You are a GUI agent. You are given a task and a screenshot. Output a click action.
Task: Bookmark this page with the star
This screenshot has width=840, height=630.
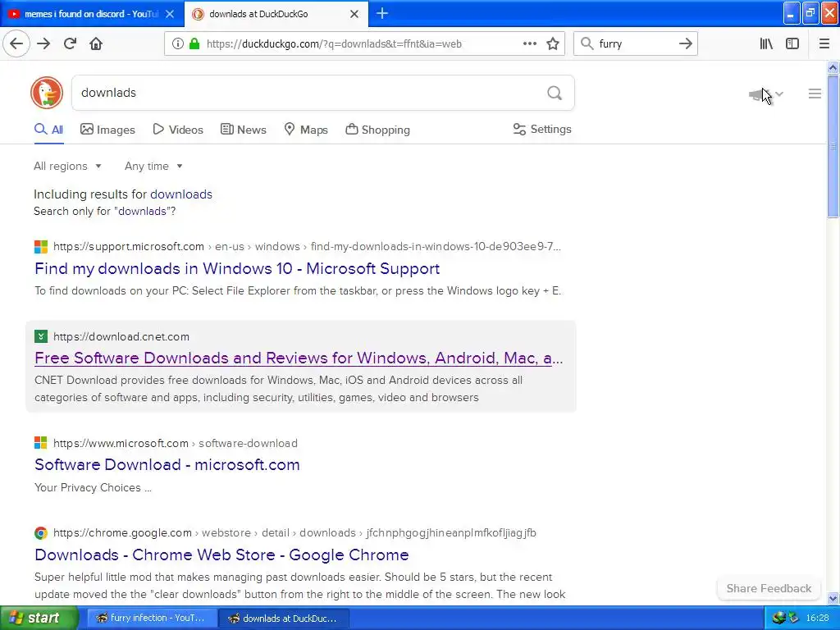coord(553,44)
